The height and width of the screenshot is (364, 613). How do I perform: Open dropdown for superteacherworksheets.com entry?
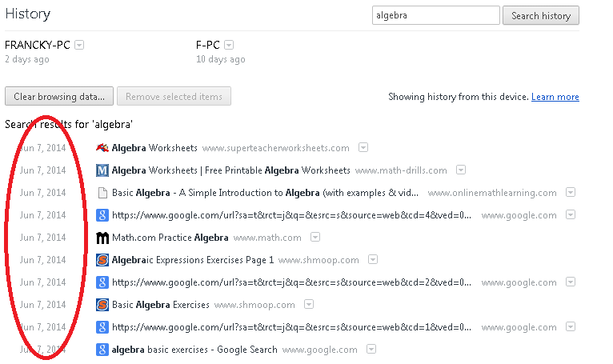[x=363, y=148]
